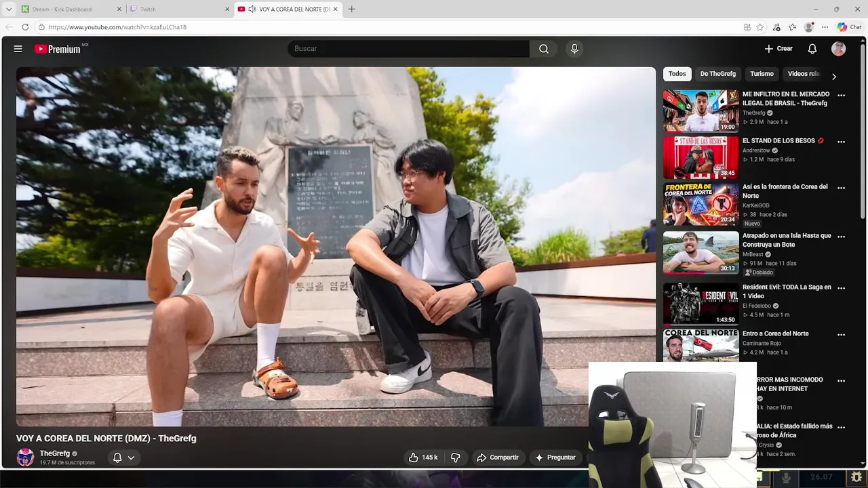Viewport: 868px width, 488px height.
Task: Click the browser address bar URL
Action: 117,27
